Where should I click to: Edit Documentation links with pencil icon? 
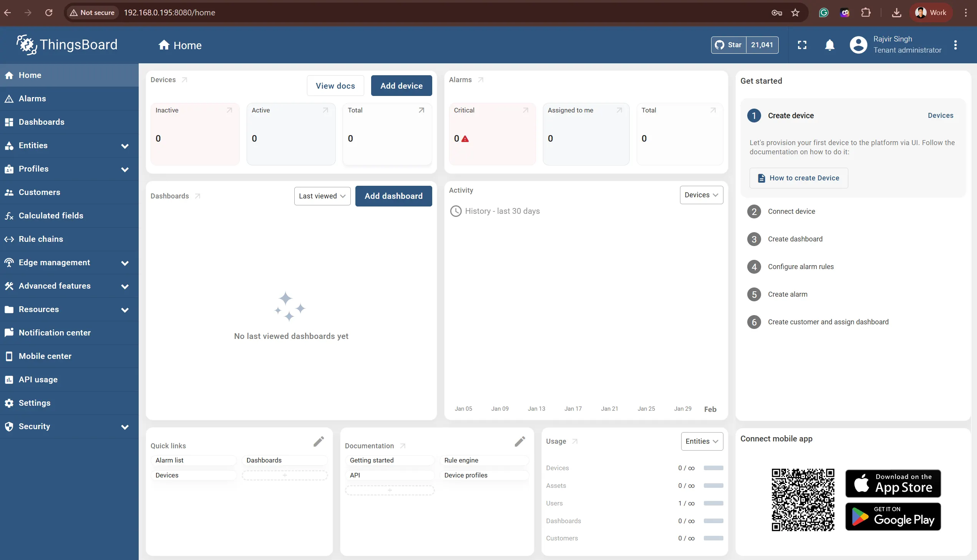520,441
